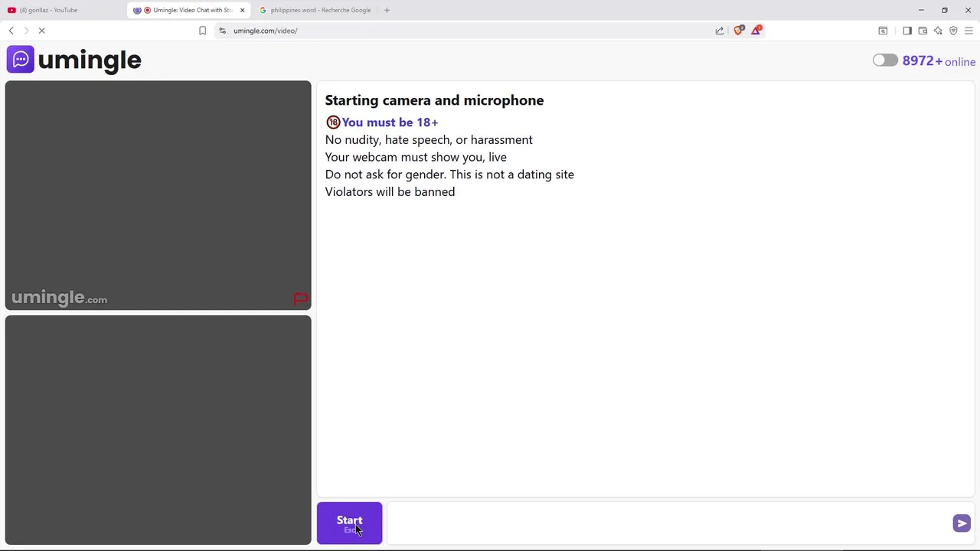
Task: Stop loading the page
Action: pos(42,31)
